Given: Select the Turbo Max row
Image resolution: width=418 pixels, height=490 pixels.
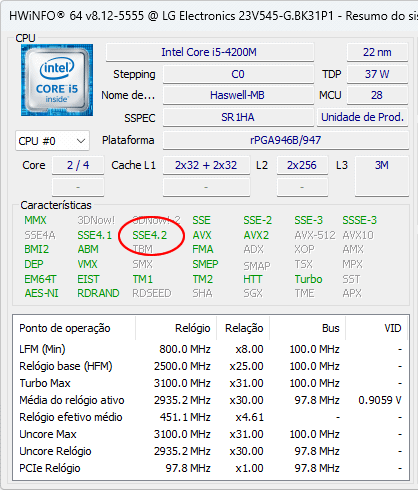Looking at the screenshot, I should point(211,383).
